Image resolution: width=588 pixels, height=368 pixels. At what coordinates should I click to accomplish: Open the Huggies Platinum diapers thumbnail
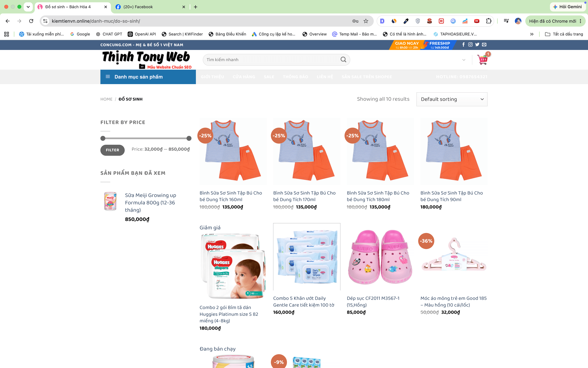233,266
